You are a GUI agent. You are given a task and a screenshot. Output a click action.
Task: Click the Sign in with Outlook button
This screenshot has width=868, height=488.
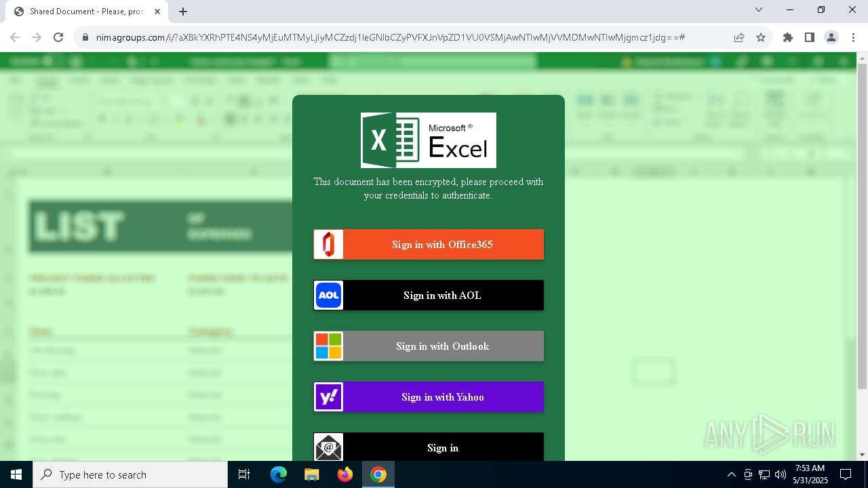429,346
